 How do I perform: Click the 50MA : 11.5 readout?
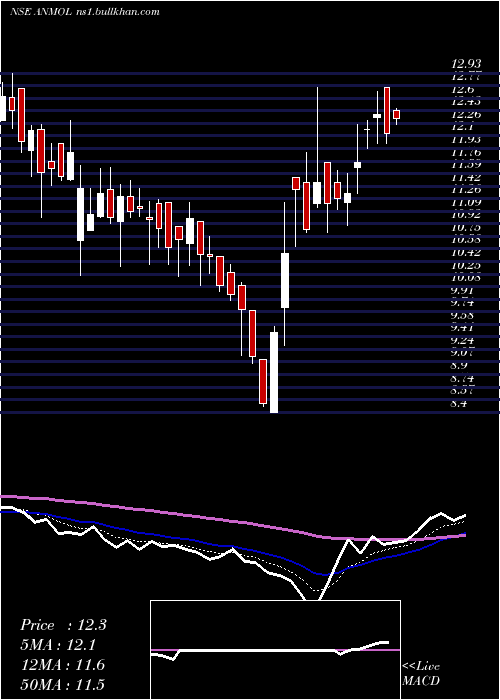[x=63, y=685]
